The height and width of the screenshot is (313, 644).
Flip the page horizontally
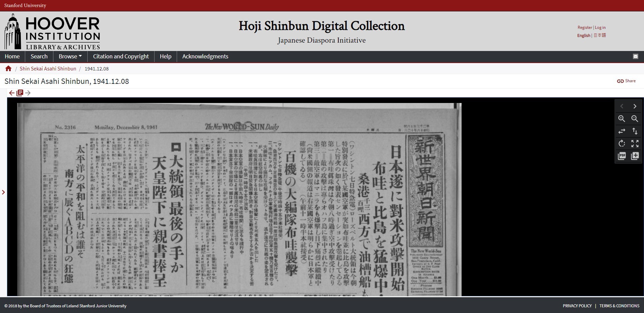coord(622,131)
